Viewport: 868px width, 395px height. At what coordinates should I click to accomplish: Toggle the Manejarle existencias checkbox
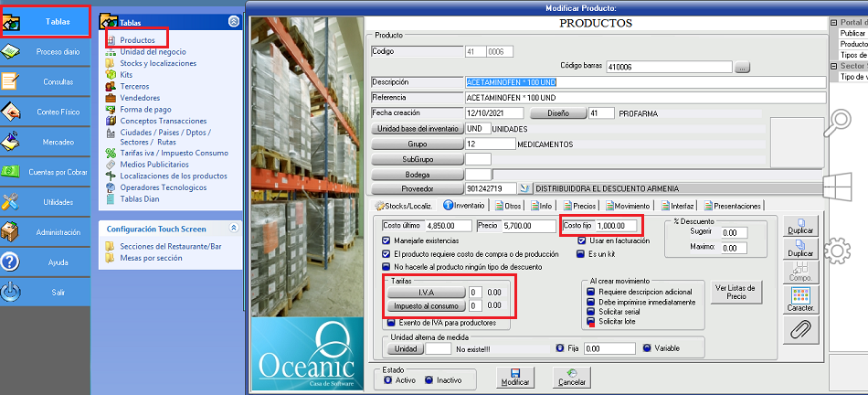pyautogui.click(x=387, y=240)
